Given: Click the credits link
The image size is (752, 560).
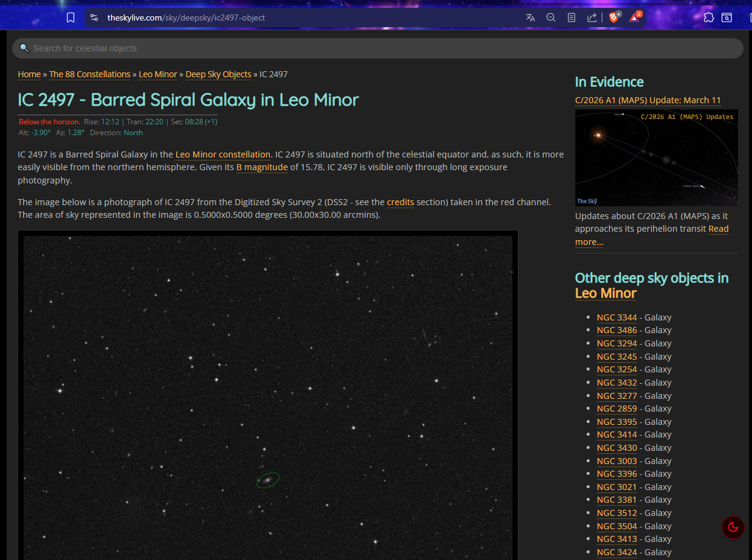Looking at the screenshot, I should (401, 202).
